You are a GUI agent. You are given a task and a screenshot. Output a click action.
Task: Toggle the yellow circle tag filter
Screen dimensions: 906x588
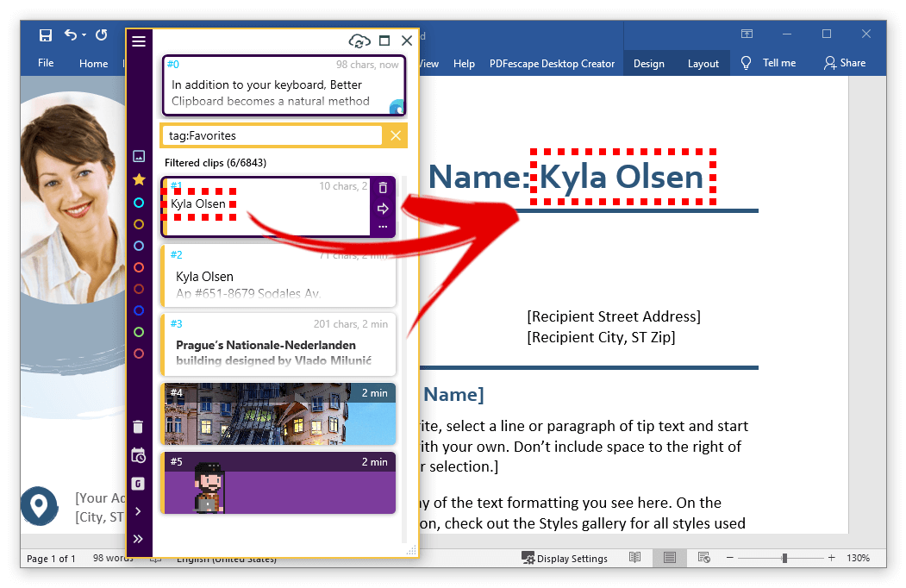pyautogui.click(x=139, y=224)
